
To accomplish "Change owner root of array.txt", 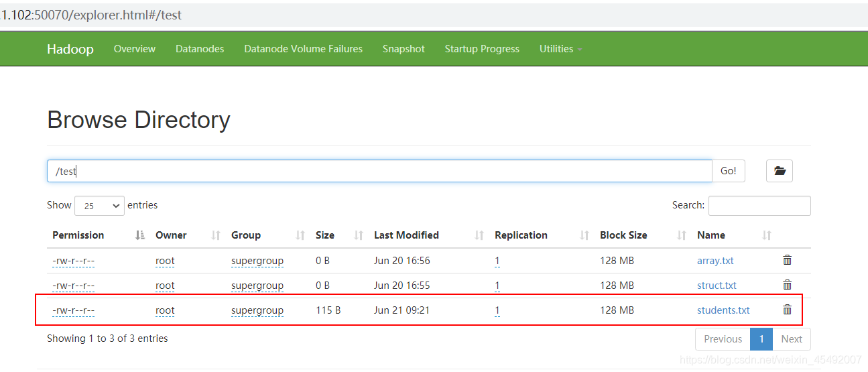I will [x=165, y=261].
